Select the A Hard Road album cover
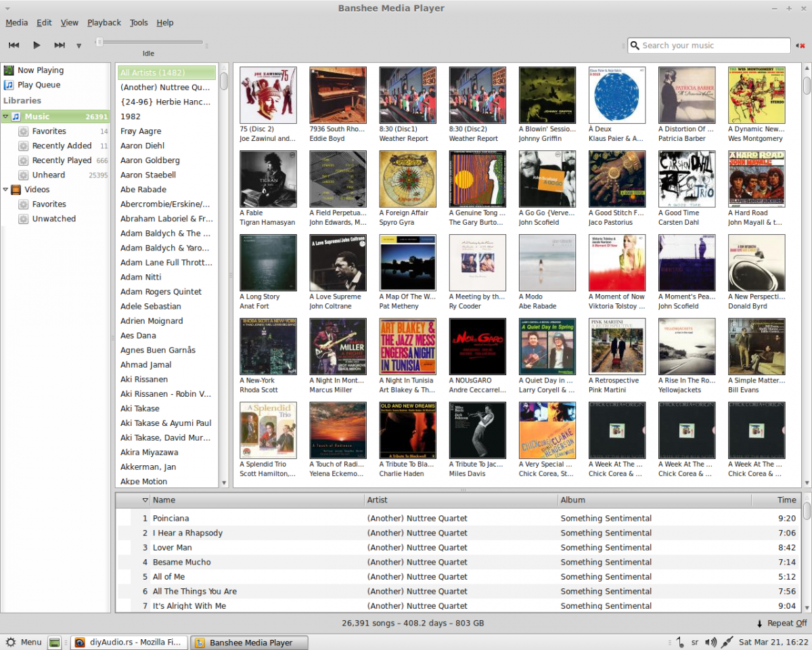 click(757, 179)
